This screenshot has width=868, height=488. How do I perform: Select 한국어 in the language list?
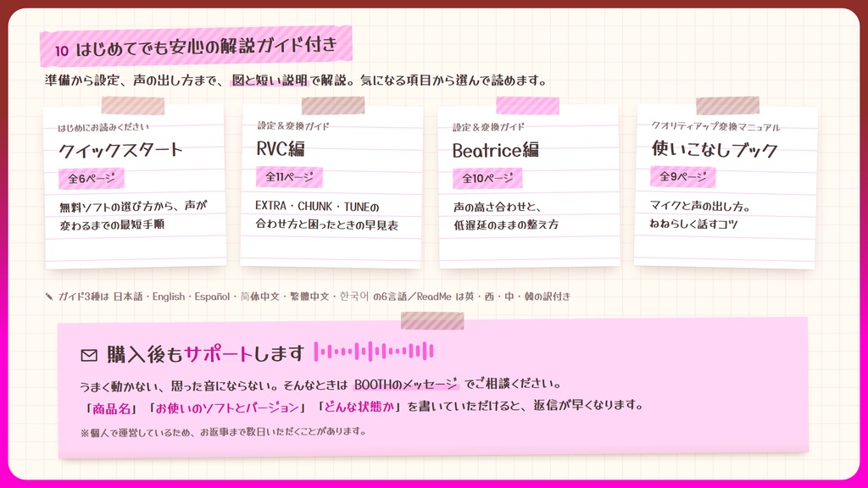(354, 297)
